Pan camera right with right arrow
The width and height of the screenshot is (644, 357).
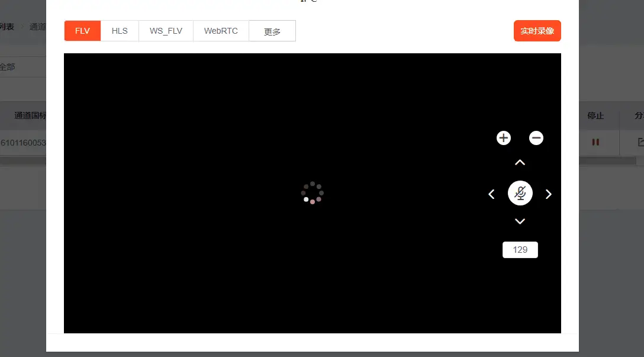pyautogui.click(x=549, y=194)
